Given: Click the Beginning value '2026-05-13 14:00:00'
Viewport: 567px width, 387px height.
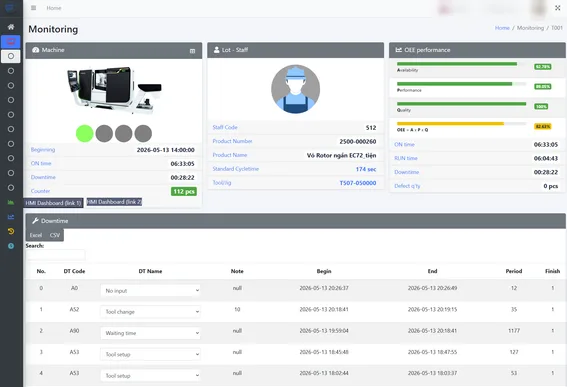Looking at the screenshot, I should point(166,150).
